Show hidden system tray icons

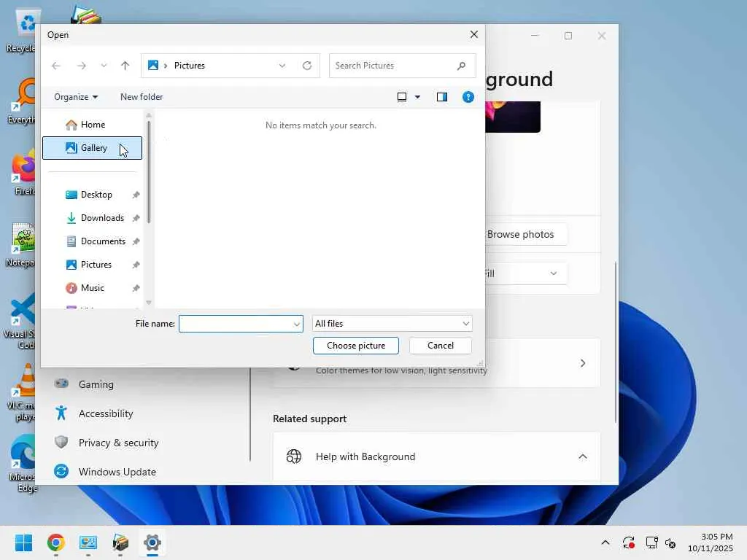pyautogui.click(x=605, y=542)
